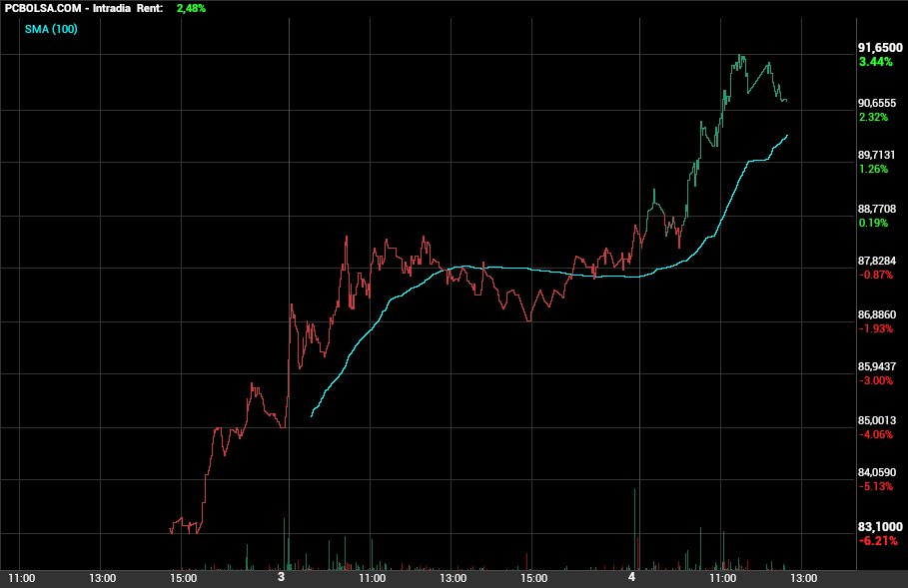Viewport: 908px width, 588px height.
Task: Click the 83,1000 price label
Action: (x=880, y=527)
